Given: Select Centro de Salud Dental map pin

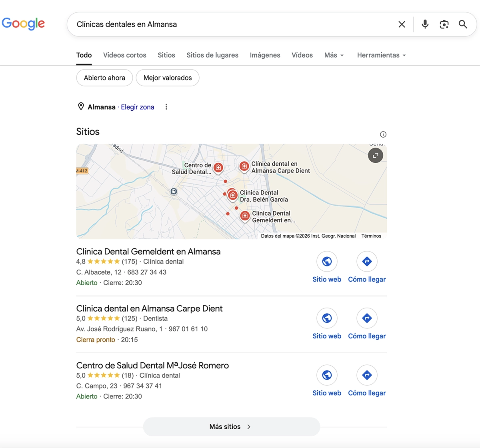Looking at the screenshot, I should pyautogui.click(x=218, y=168).
